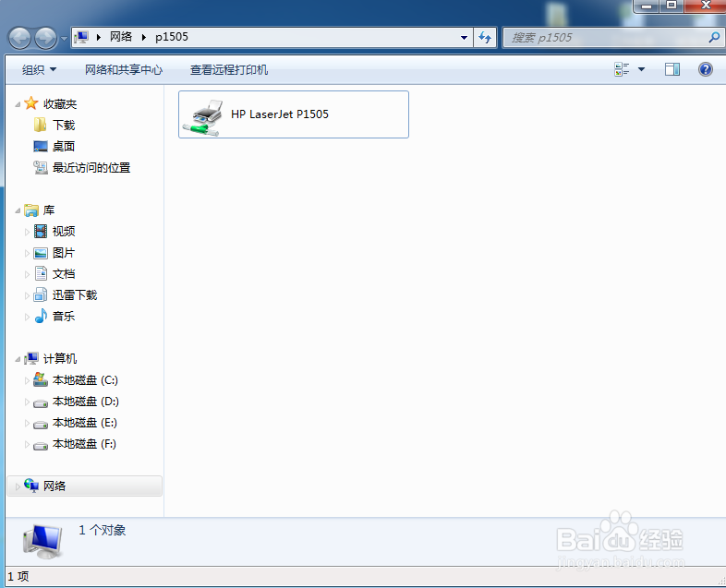Viewport: 726px width, 588px height.
Task: Click the Back navigation arrow
Action: (x=19, y=38)
